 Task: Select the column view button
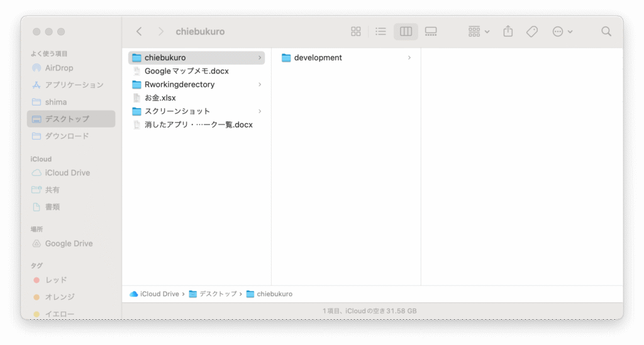[x=406, y=31]
